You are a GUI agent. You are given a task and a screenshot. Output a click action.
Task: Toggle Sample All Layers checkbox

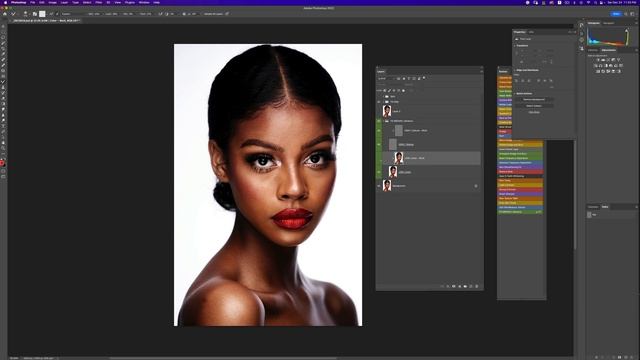214,14
